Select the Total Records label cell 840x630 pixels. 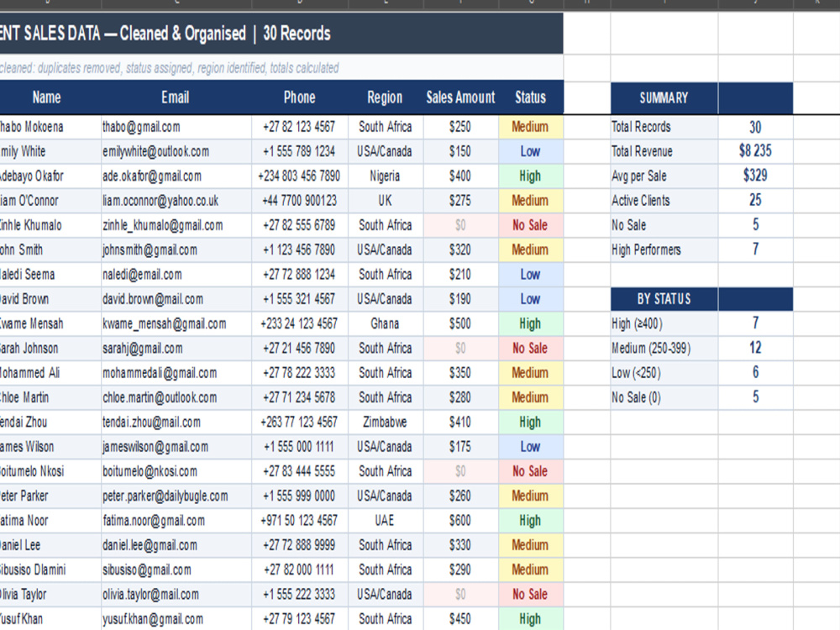(664, 127)
